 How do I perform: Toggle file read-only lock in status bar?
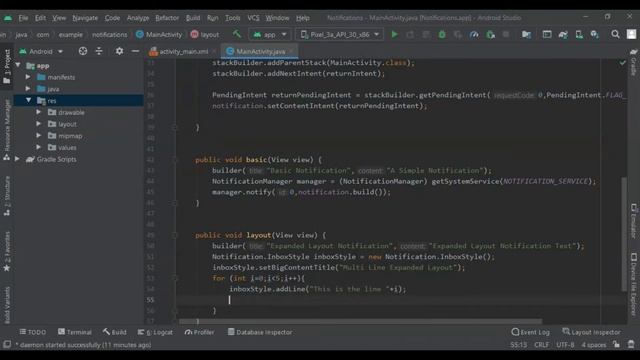click(616, 344)
